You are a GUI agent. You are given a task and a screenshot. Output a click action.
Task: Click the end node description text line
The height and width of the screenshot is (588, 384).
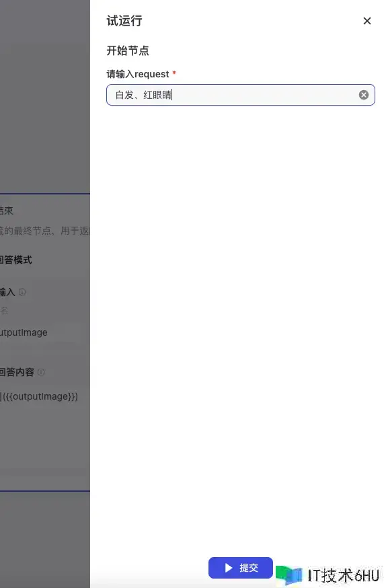tap(44, 231)
